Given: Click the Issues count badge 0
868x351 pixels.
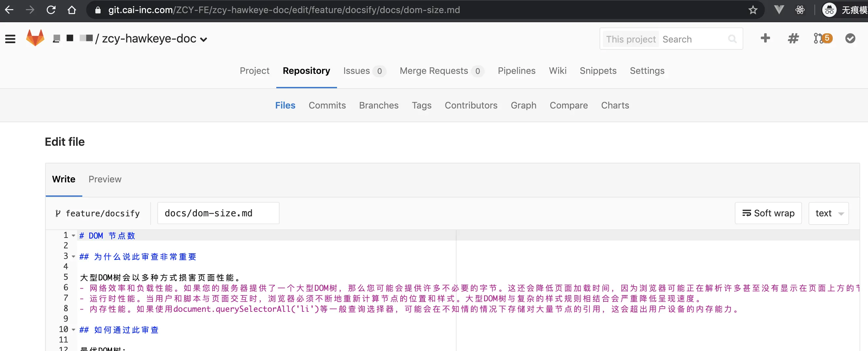Looking at the screenshot, I should [379, 71].
